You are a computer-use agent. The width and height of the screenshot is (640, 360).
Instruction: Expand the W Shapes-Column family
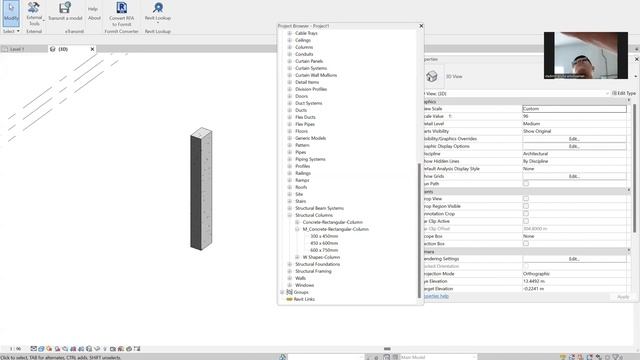pos(297,257)
